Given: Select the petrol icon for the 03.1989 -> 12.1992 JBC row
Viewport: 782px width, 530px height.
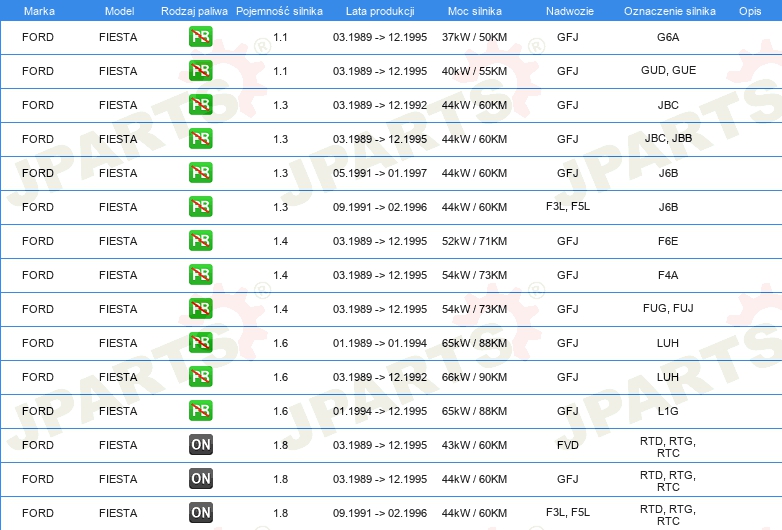Looking at the screenshot, I should point(200,105).
